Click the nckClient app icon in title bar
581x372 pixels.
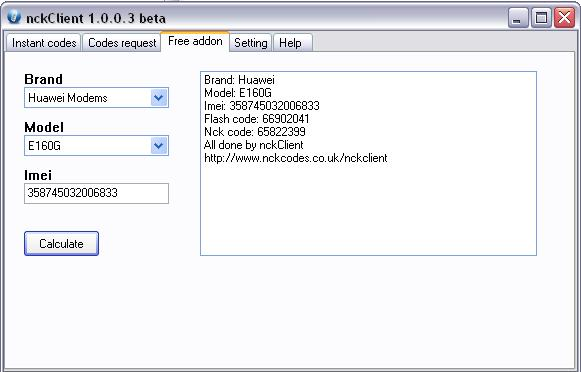(14, 17)
